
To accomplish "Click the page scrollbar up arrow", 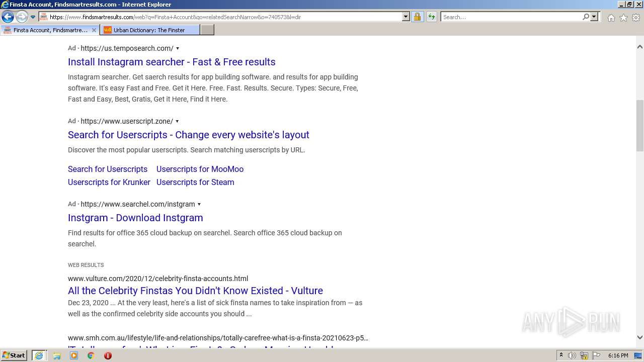I will click(x=640, y=47).
